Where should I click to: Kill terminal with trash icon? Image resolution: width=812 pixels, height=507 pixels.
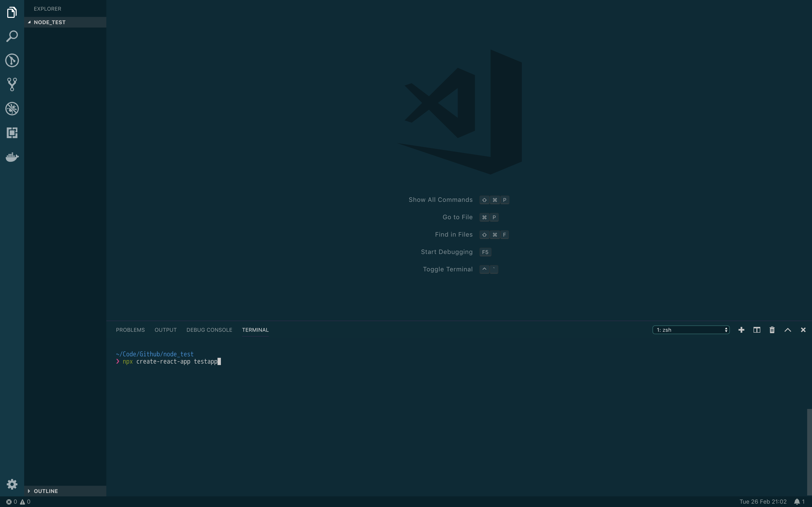[x=772, y=330]
